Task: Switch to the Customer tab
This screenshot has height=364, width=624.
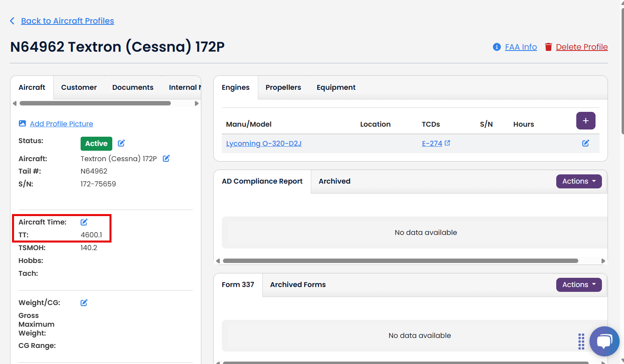Action: 79,87
